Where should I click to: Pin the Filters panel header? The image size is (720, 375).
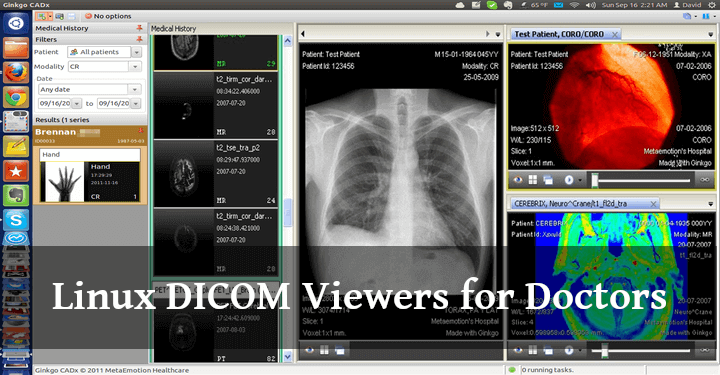click(140, 39)
